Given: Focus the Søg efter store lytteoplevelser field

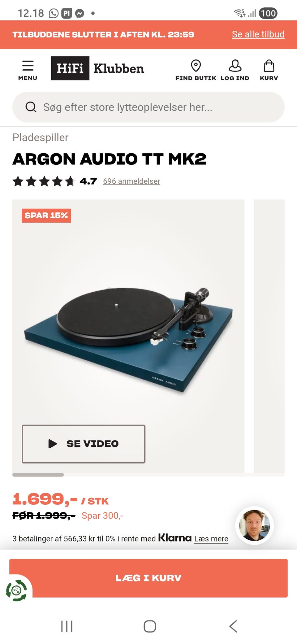Looking at the screenshot, I should (x=148, y=107).
